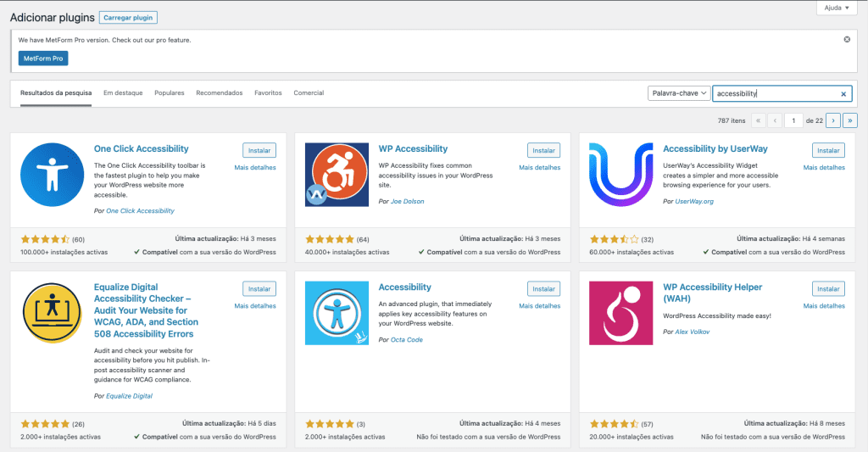Open the Recomendados tab
The image size is (868, 452).
coord(220,93)
